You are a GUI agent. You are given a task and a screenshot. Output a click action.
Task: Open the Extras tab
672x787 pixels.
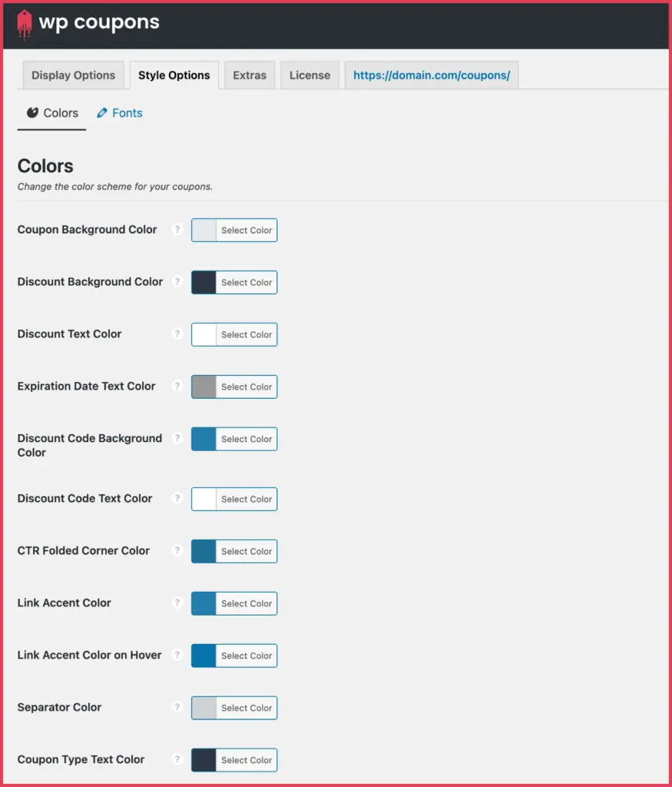click(249, 75)
